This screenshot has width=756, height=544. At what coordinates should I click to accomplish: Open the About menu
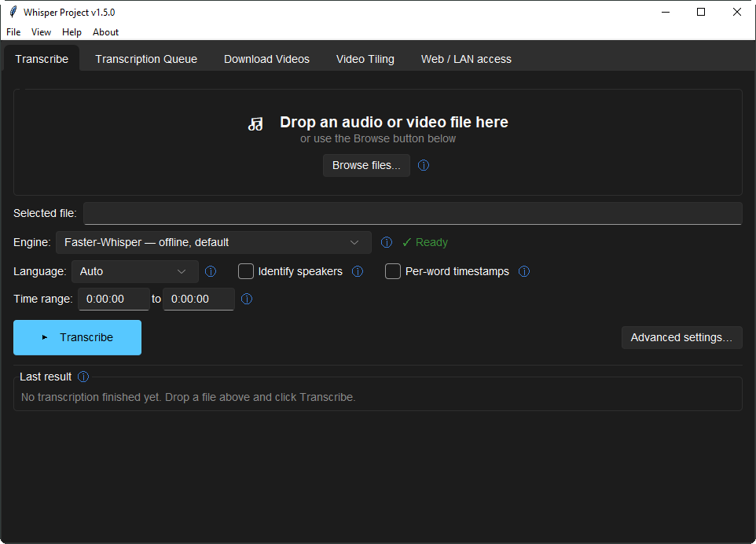coord(105,31)
